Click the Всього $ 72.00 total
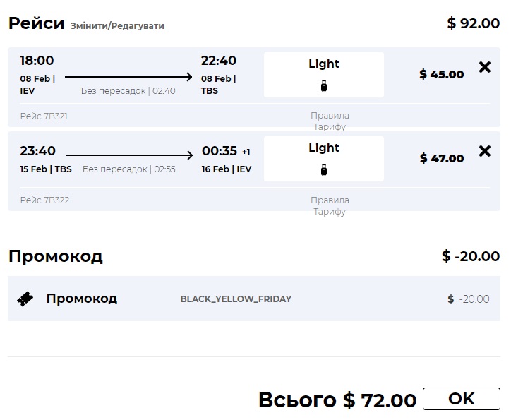This screenshot has height=420, width=511. [x=337, y=401]
